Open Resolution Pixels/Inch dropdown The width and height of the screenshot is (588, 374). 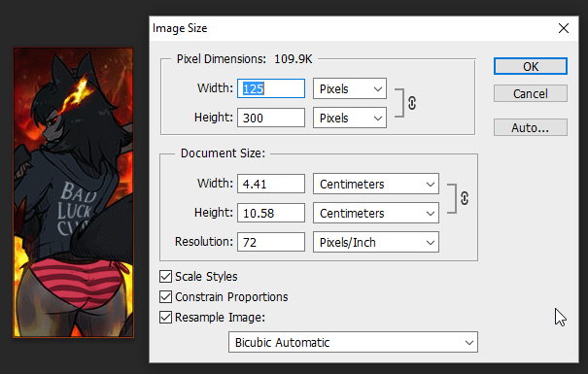point(376,243)
